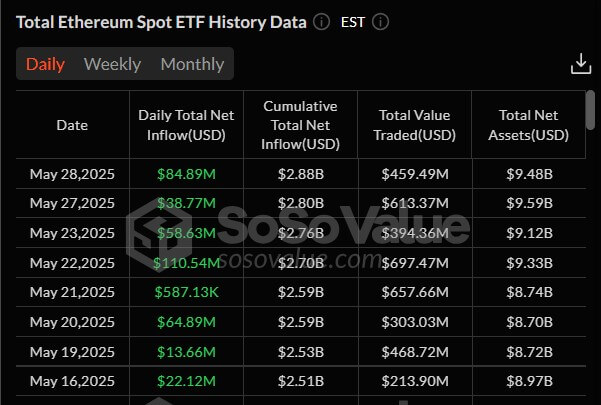Open the Monthly tab
Screen dimensions: 601x405
pos(192,64)
